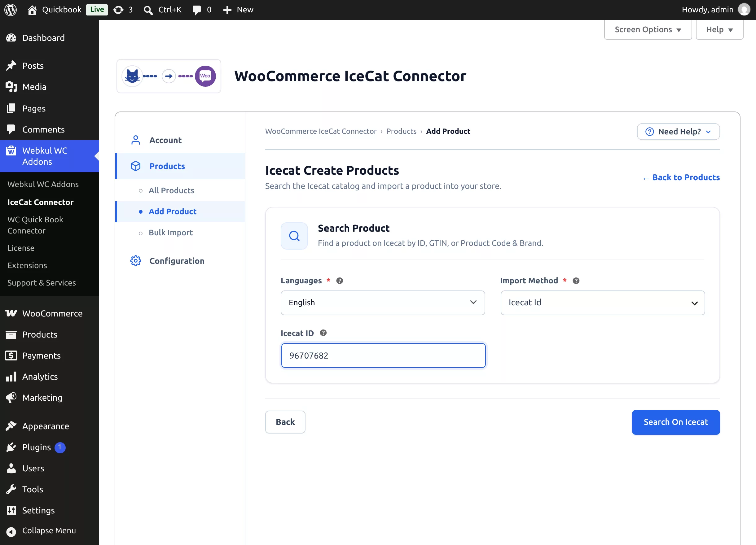756x545 pixels.
Task: Click the Plugins update count badge
Action: 60,447
